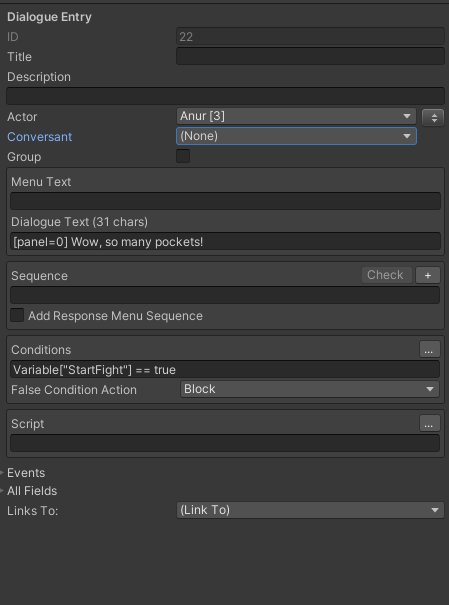449x605 pixels.
Task: Open the Conversant dropdown set to (None)
Action: point(296,136)
